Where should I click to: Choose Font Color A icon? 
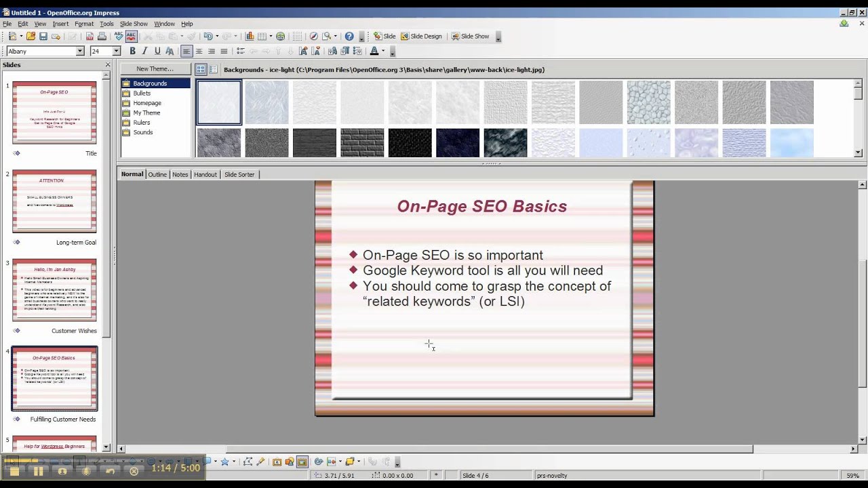coord(374,52)
